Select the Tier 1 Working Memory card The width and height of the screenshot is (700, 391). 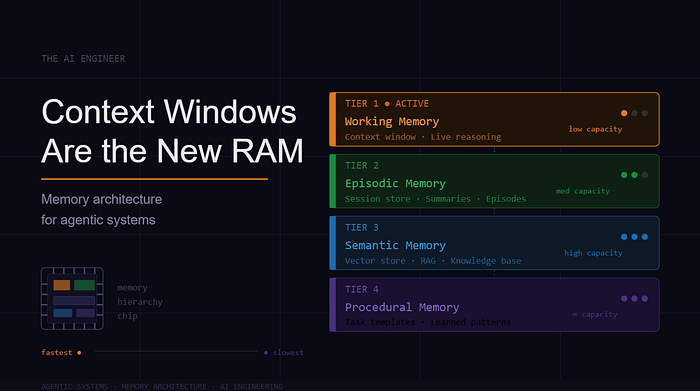(494, 119)
